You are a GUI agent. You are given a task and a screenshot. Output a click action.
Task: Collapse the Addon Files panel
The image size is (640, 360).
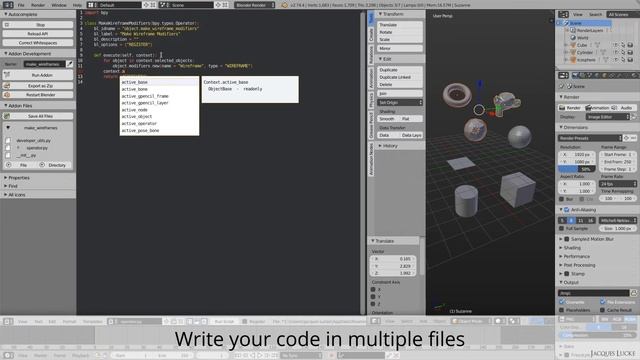click(6, 105)
